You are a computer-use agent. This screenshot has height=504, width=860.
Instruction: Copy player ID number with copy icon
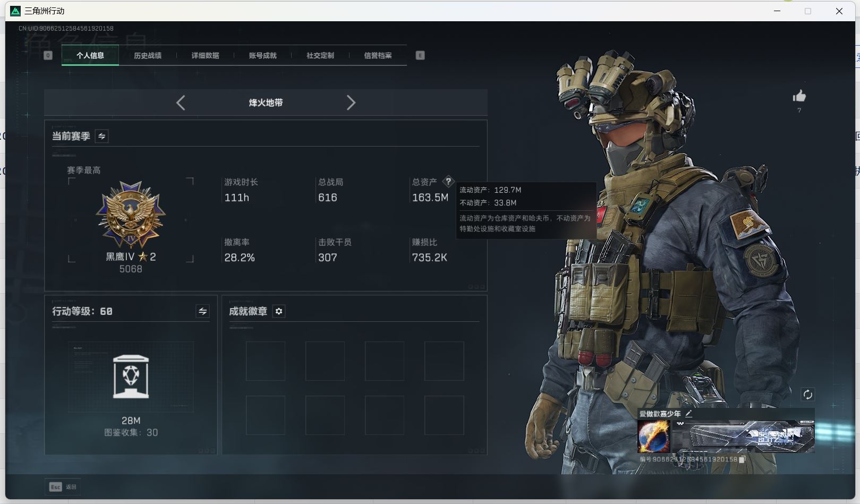742,459
